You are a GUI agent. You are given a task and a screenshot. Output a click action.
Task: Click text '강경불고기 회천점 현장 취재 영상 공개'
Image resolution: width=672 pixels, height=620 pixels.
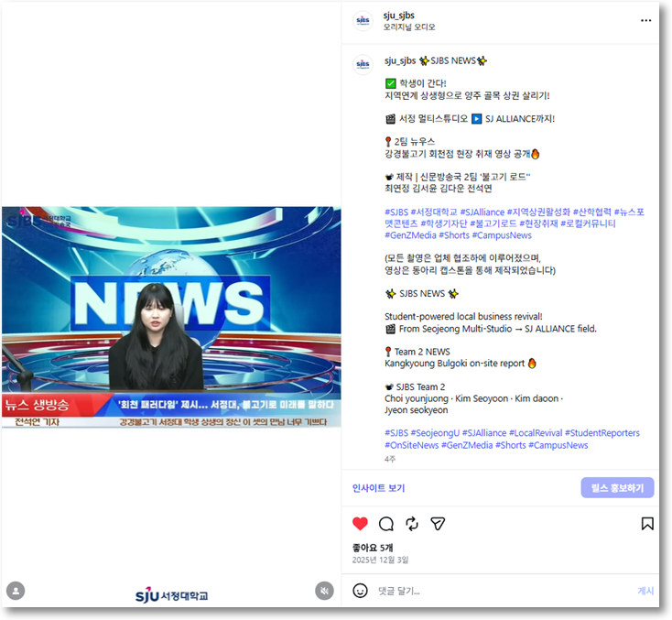coord(457,154)
